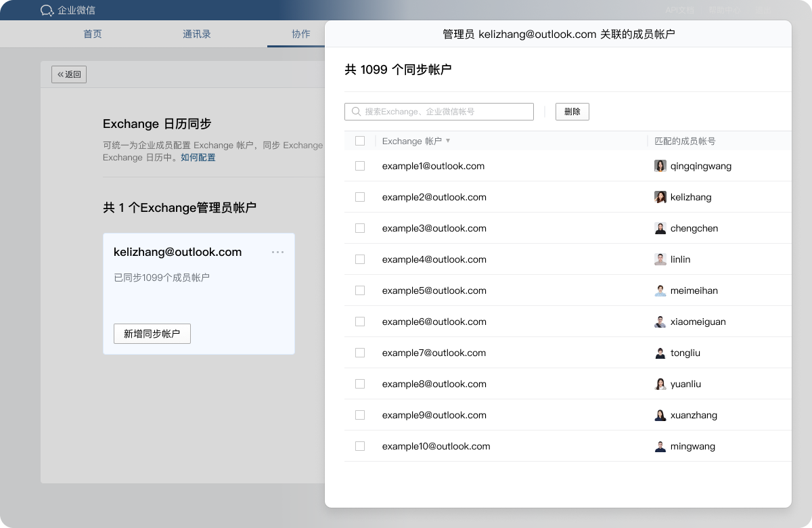Click the member name qingqingwang
Screen dimensions: 812x528
(x=701, y=166)
